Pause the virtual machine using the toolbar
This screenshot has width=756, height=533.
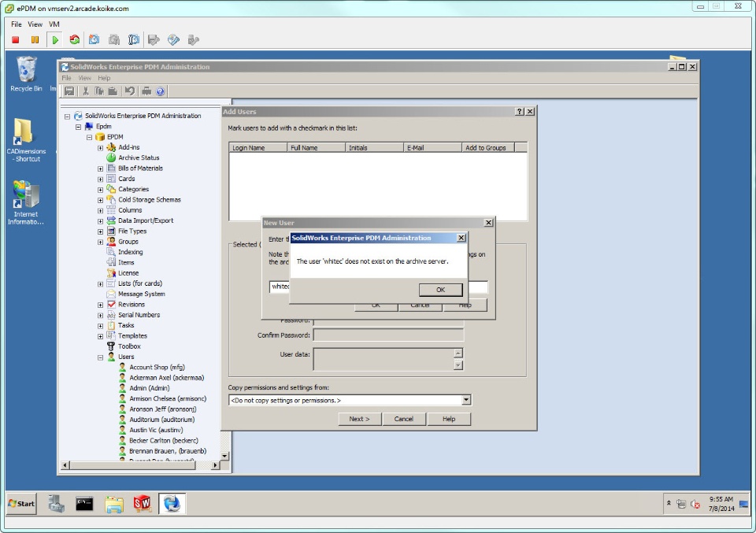click(35, 40)
